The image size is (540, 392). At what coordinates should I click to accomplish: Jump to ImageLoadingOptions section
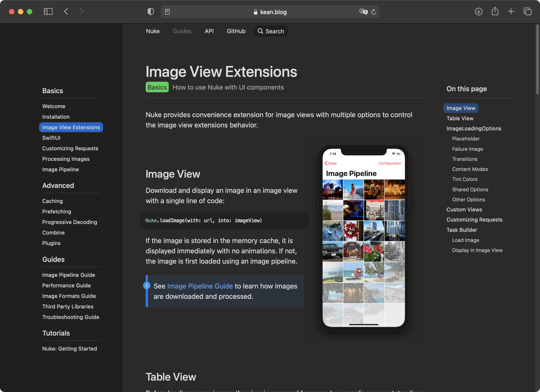coord(474,129)
